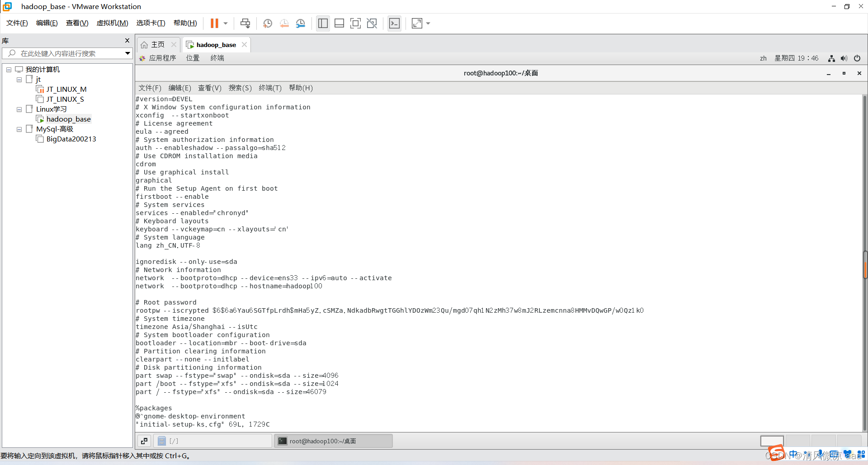Close the 主页 tab
The height and width of the screenshot is (465, 868).
pos(174,45)
